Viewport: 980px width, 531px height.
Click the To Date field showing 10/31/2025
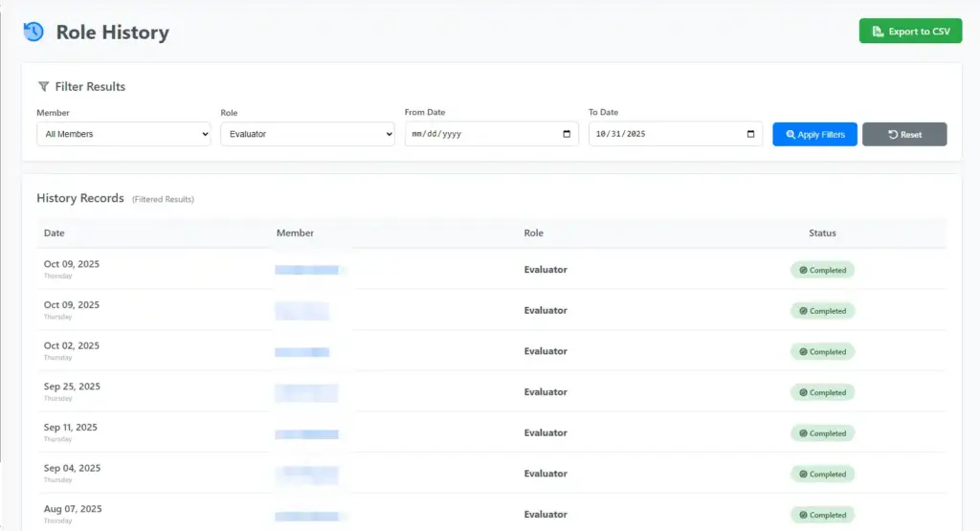[660, 134]
